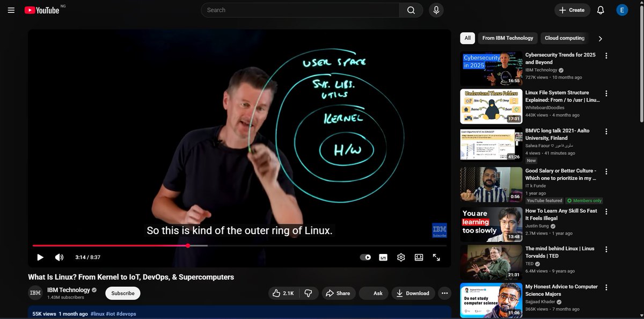Open notifications via the bell icon
Image resolution: width=644 pixels, height=319 pixels.
point(601,10)
